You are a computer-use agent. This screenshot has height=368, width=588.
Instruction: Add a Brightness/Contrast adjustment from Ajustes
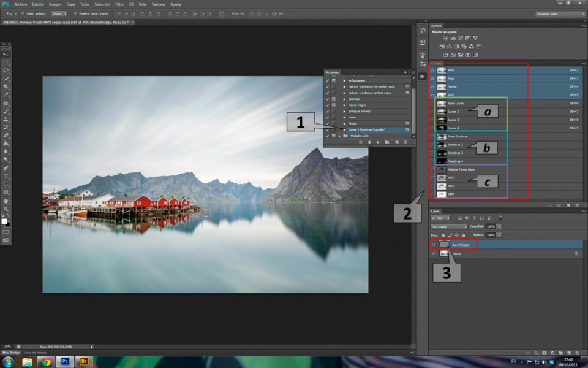click(x=445, y=38)
